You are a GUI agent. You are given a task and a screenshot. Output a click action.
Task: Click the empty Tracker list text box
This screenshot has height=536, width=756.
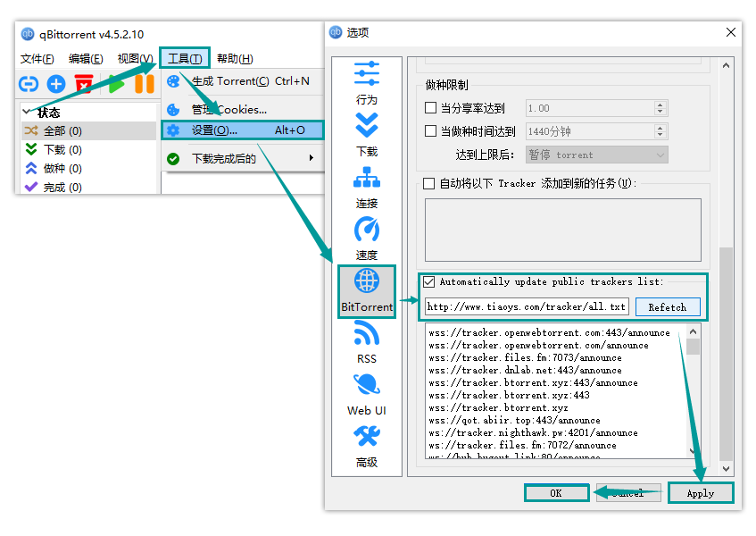click(x=562, y=230)
